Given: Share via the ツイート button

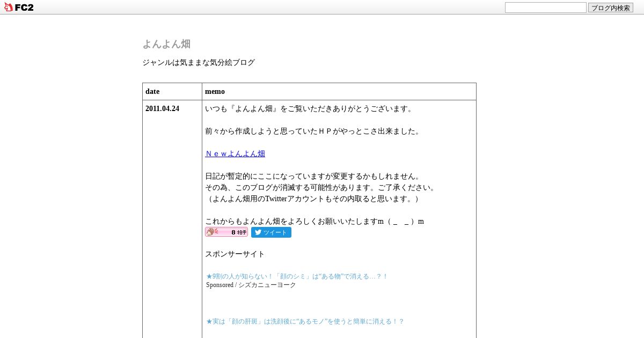Looking at the screenshot, I should (271, 232).
